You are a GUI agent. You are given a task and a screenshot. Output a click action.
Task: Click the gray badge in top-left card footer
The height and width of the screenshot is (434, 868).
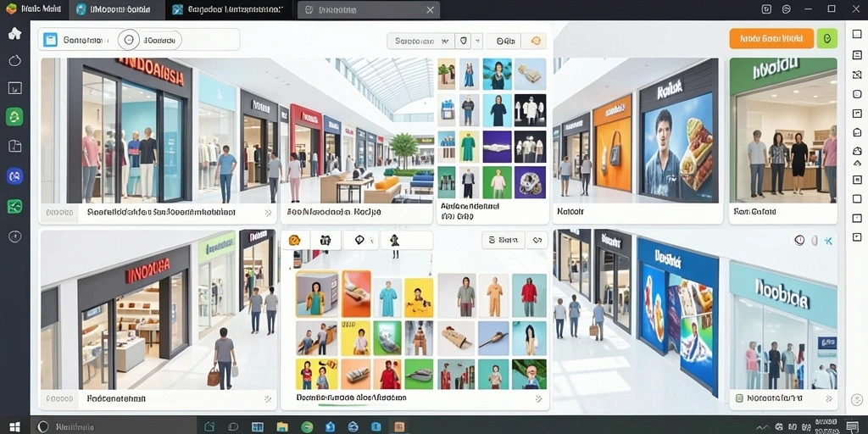coord(59,212)
